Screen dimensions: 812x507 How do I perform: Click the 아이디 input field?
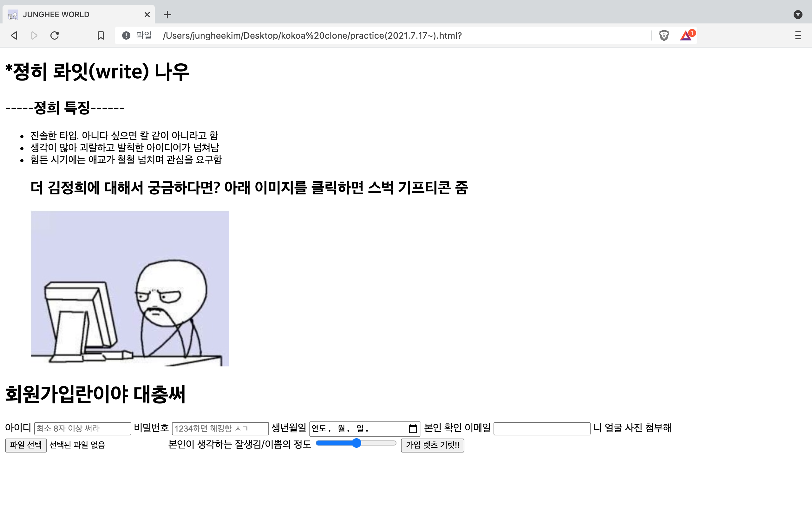click(x=82, y=428)
